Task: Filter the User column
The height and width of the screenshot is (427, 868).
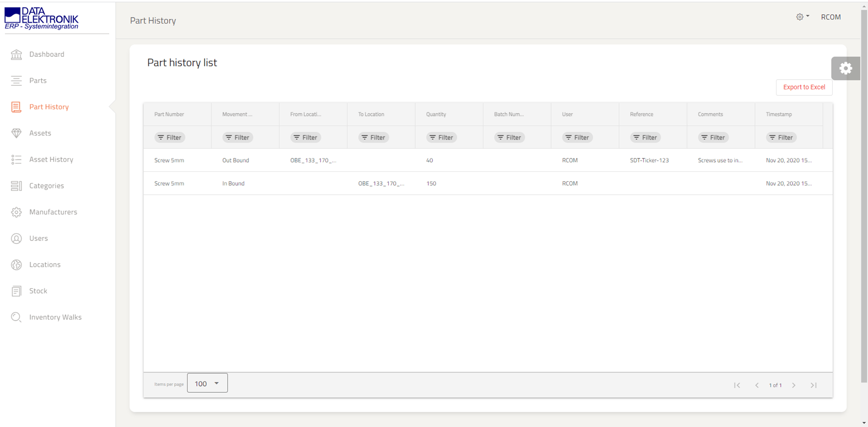Action: click(578, 137)
